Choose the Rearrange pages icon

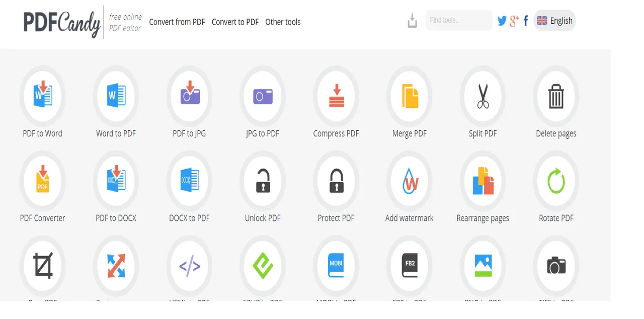pyautogui.click(x=483, y=181)
